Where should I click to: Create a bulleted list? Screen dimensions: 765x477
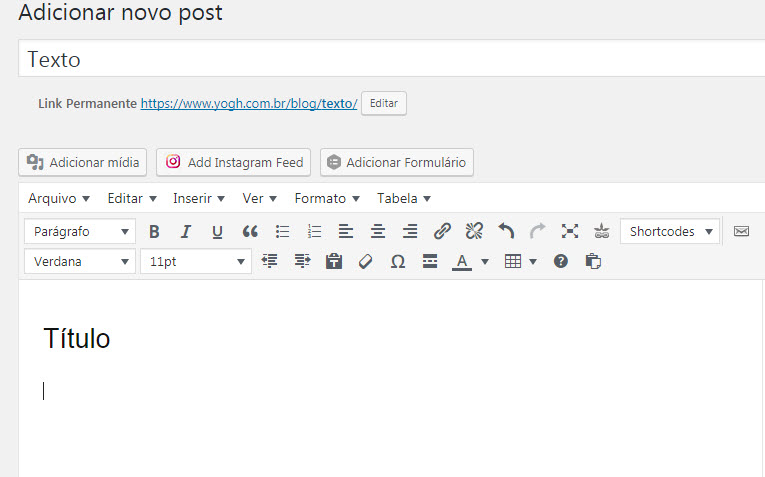tap(282, 231)
